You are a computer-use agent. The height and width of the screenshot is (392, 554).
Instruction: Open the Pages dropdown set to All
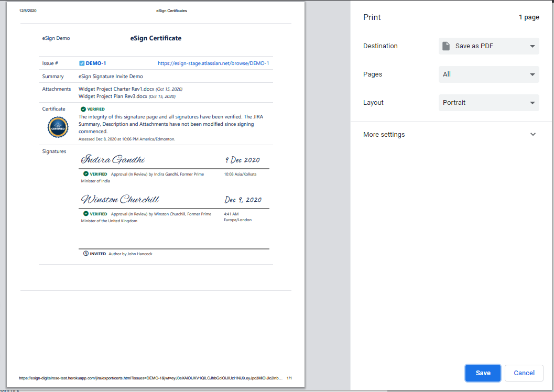click(488, 74)
